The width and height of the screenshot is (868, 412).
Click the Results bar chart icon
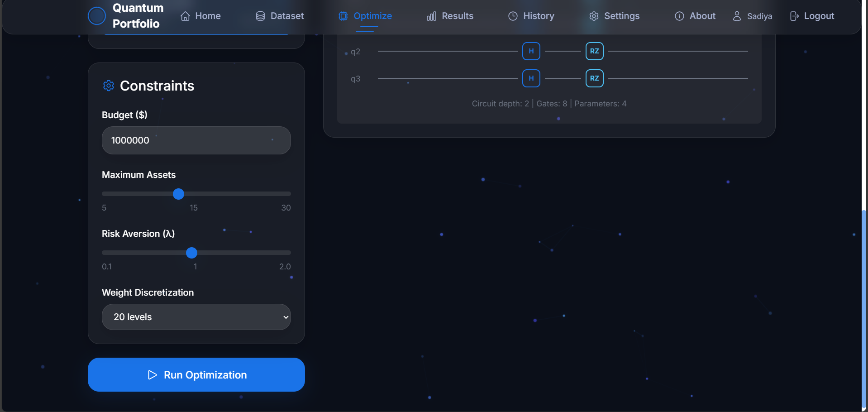point(431,16)
